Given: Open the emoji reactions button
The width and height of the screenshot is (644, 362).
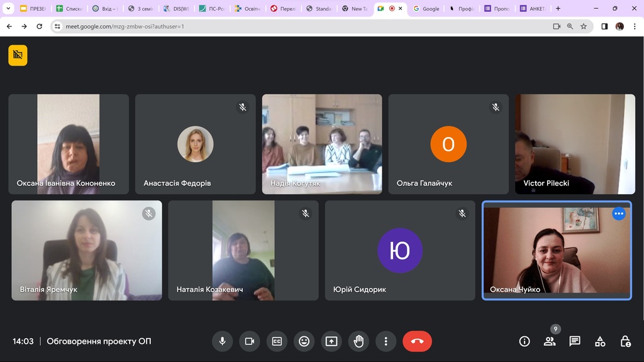Looking at the screenshot, I should [x=304, y=341].
